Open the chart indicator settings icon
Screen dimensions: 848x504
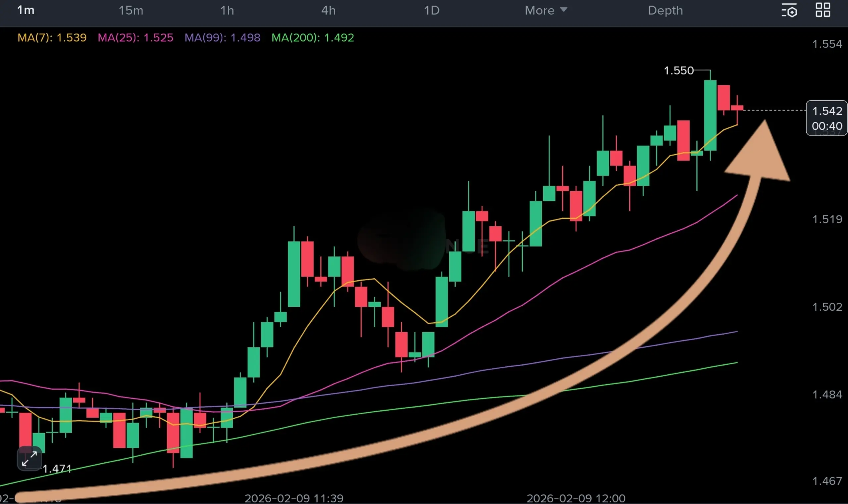point(789,10)
